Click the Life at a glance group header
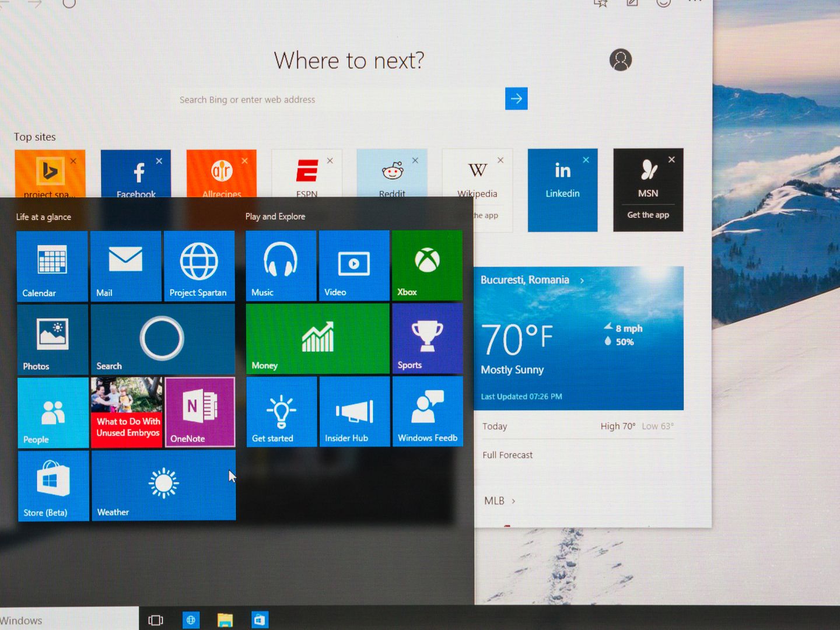 pos(44,217)
